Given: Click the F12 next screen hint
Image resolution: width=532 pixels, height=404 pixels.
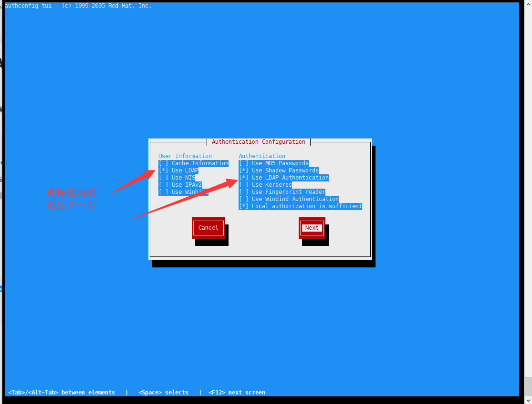Looking at the screenshot, I should [237, 393].
